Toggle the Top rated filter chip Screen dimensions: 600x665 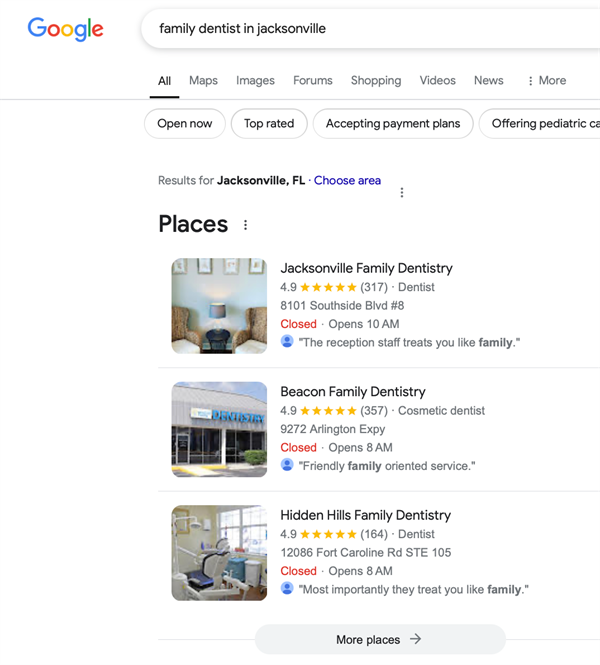[x=269, y=124]
